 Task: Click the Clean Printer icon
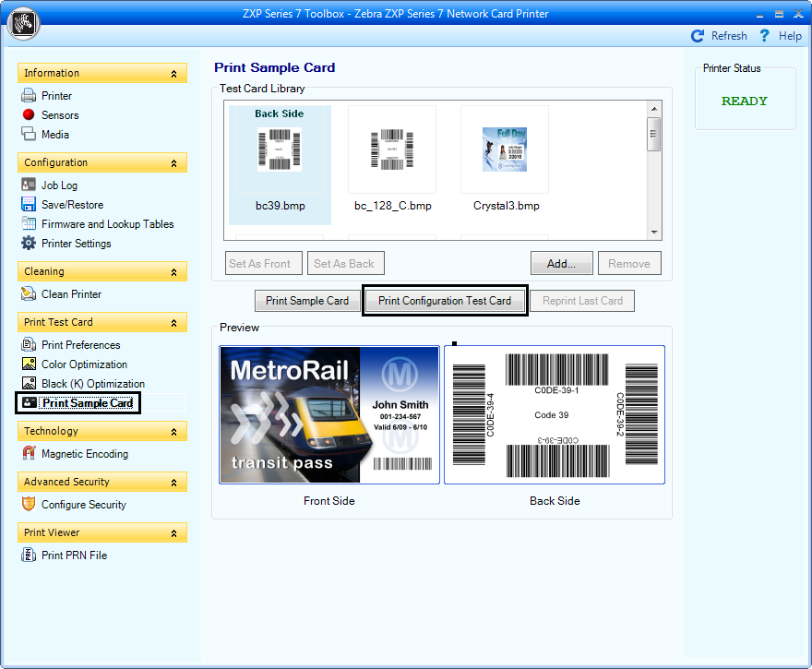pyautogui.click(x=29, y=294)
